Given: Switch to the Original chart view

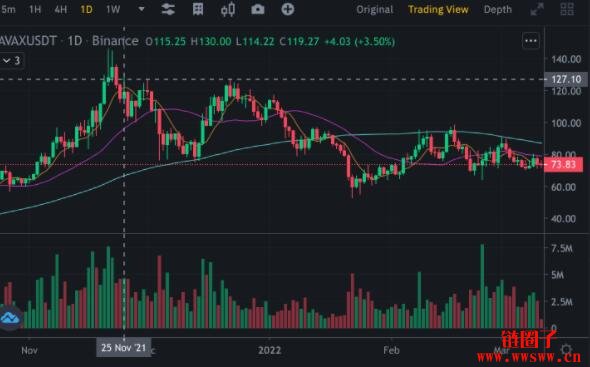Looking at the screenshot, I should pyautogui.click(x=374, y=9).
